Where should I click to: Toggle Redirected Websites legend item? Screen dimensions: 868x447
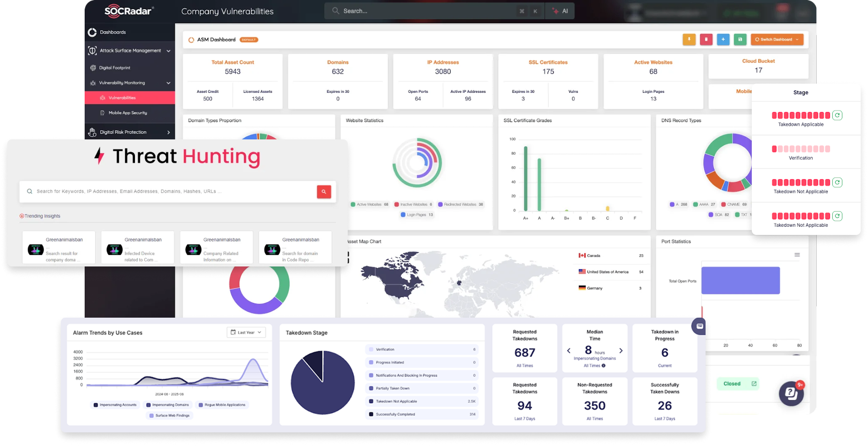click(460, 205)
